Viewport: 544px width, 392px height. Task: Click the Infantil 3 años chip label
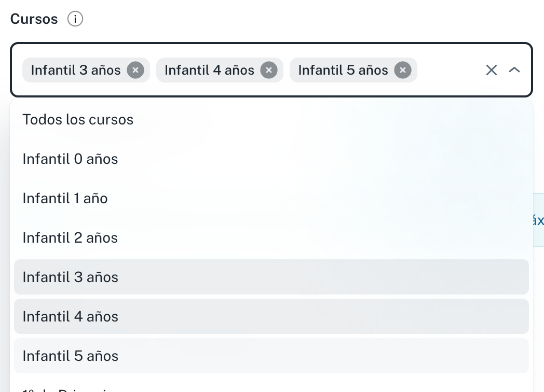pyautogui.click(x=76, y=70)
